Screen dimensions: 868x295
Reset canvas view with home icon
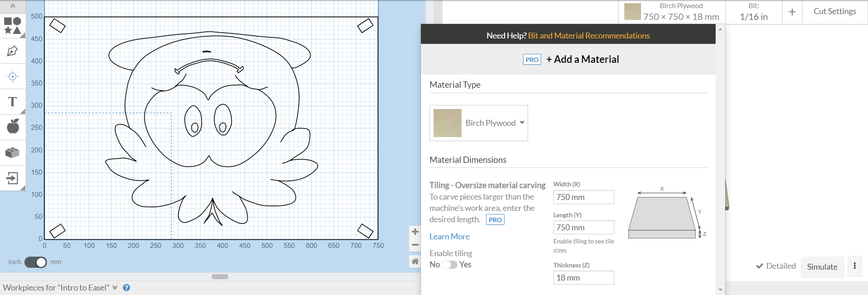[415, 261]
